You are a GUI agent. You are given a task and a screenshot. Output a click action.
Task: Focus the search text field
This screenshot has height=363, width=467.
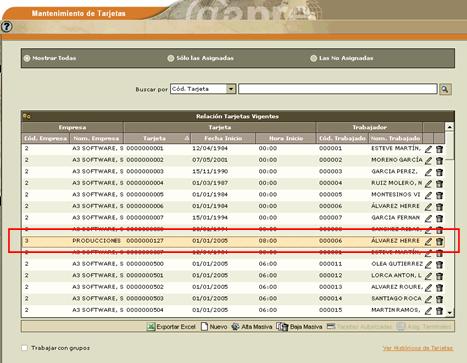(x=338, y=89)
